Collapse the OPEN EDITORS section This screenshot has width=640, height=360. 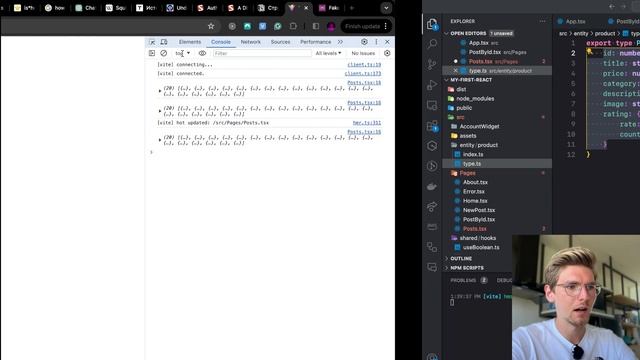[468, 33]
